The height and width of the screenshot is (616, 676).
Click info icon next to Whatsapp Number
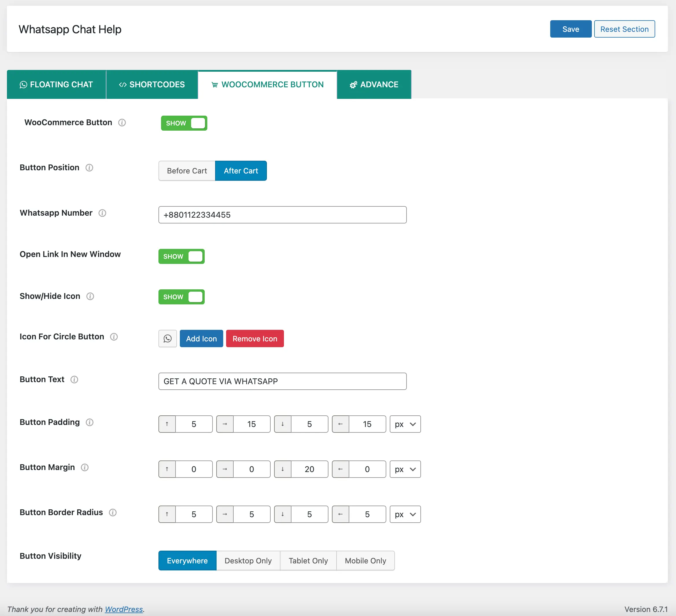pyautogui.click(x=102, y=213)
